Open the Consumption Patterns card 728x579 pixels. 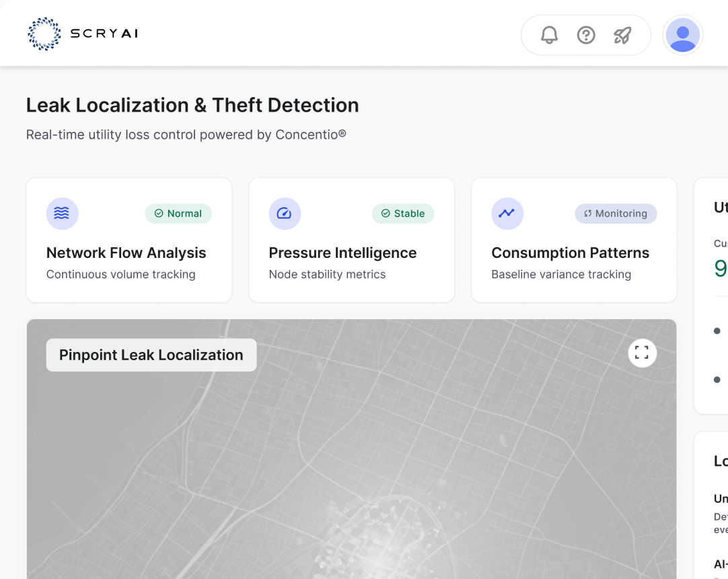coord(574,240)
